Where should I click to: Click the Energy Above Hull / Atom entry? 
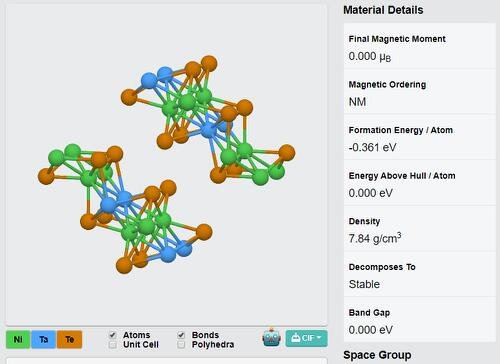coord(420,183)
